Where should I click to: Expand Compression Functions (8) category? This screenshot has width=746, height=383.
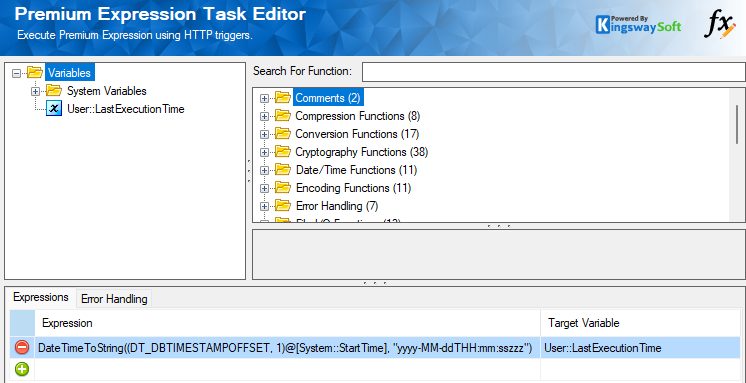[264, 116]
